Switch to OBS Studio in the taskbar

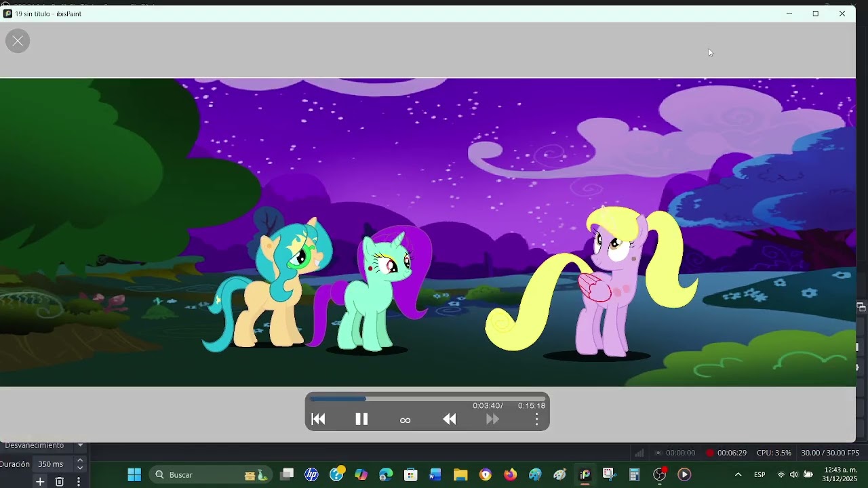point(660,474)
